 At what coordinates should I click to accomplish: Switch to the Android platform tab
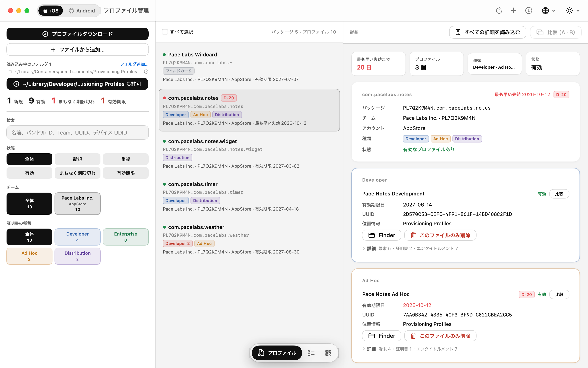click(x=82, y=11)
